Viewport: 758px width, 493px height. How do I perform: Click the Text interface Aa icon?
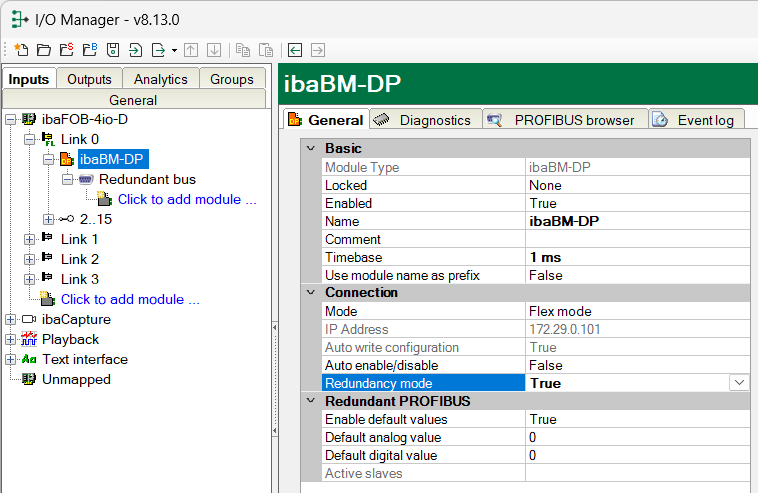(29, 359)
